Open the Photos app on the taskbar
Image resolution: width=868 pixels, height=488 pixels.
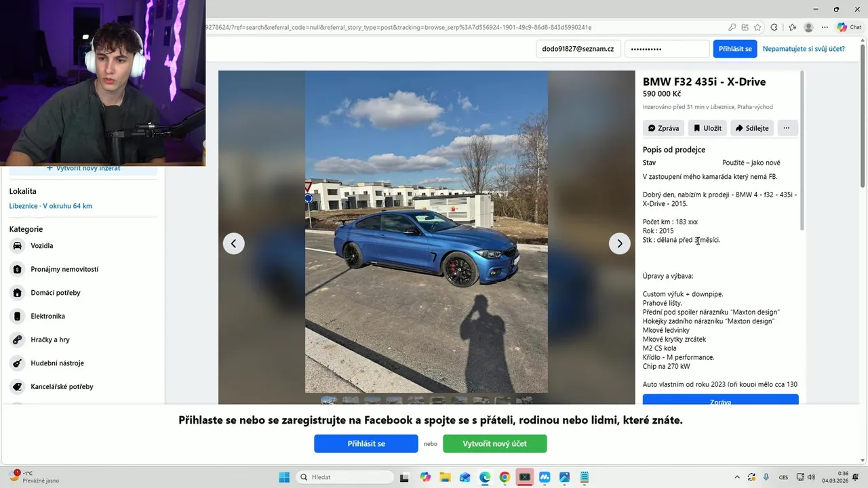pyautogui.click(x=564, y=477)
